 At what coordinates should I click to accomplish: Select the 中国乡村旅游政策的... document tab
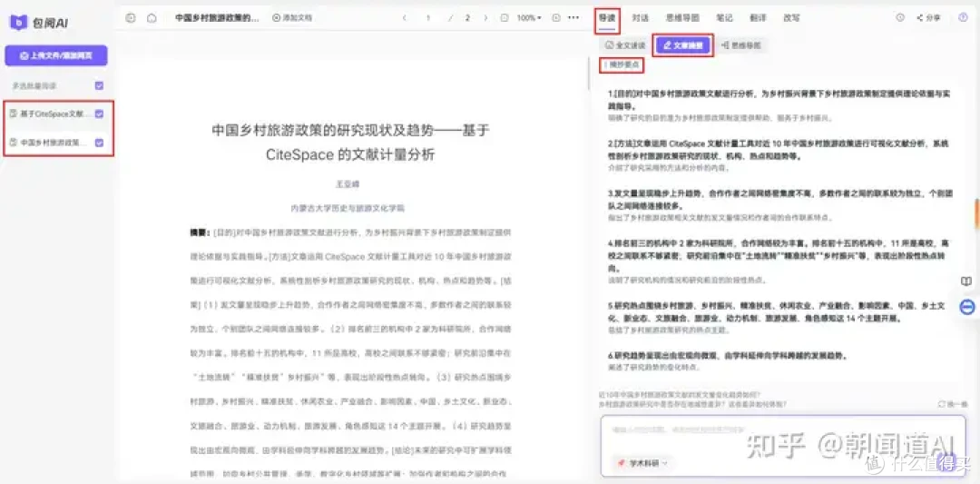[217, 18]
